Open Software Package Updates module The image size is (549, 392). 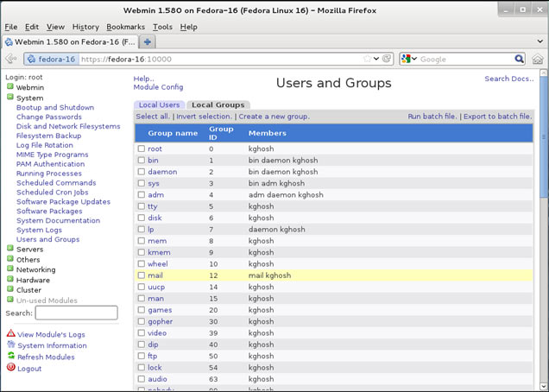[x=63, y=201]
